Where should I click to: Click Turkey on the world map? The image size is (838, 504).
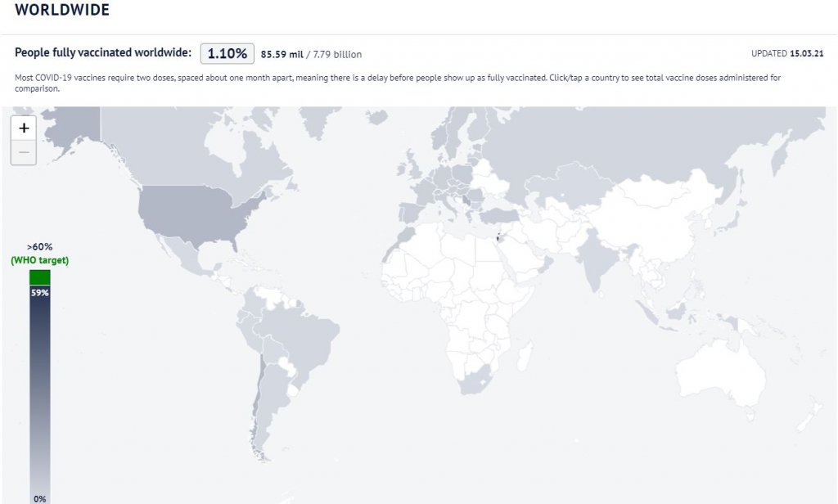(499, 215)
